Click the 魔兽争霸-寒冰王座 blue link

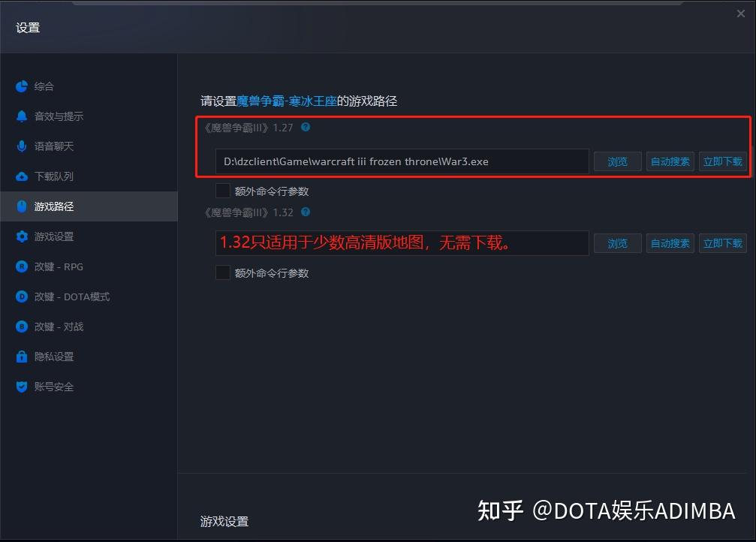pyautogui.click(x=286, y=101)
